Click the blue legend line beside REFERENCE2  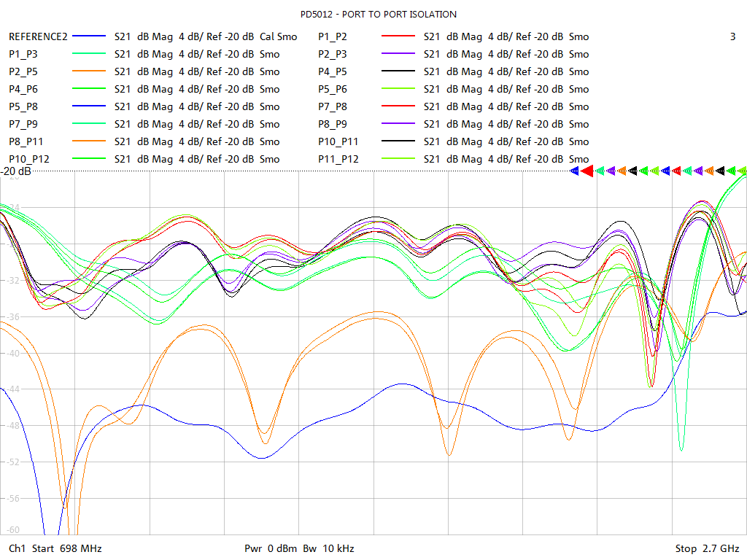tap(88, 36)
